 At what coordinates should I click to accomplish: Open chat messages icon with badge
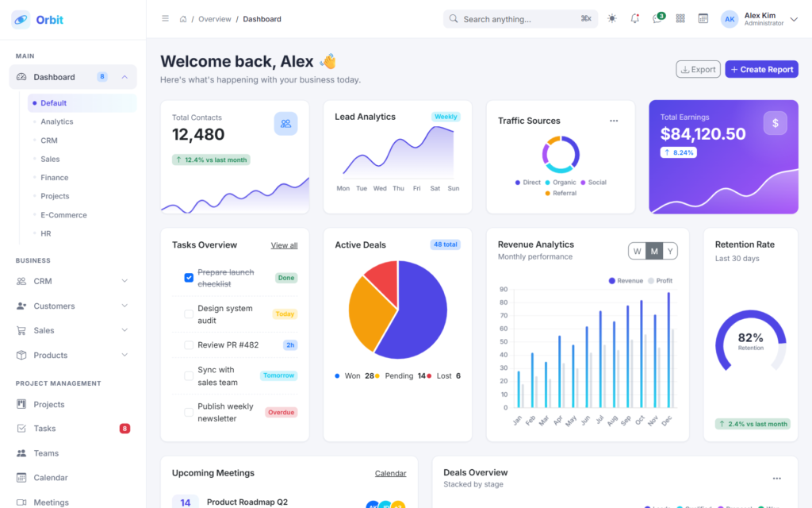click(657, 19)
